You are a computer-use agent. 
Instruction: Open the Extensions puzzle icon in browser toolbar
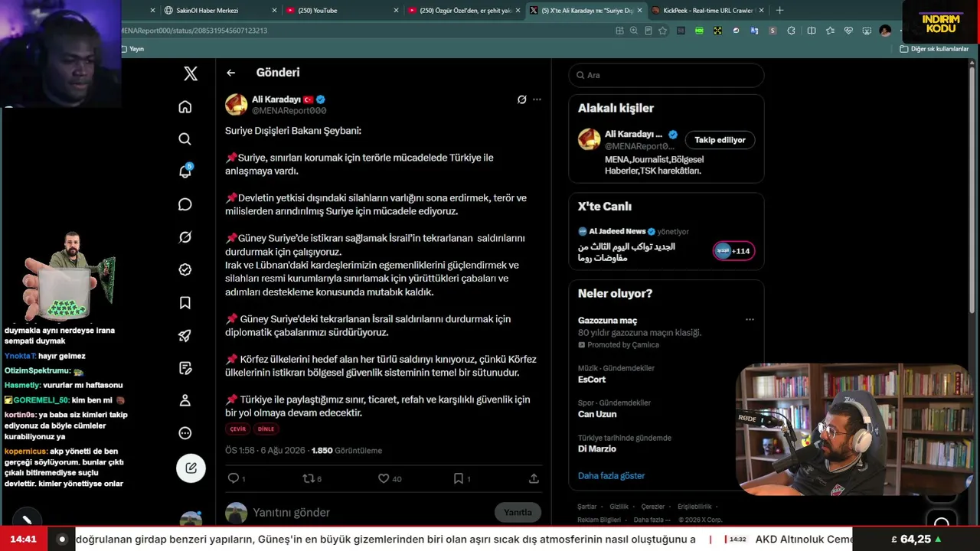click(x=791, y=31)
